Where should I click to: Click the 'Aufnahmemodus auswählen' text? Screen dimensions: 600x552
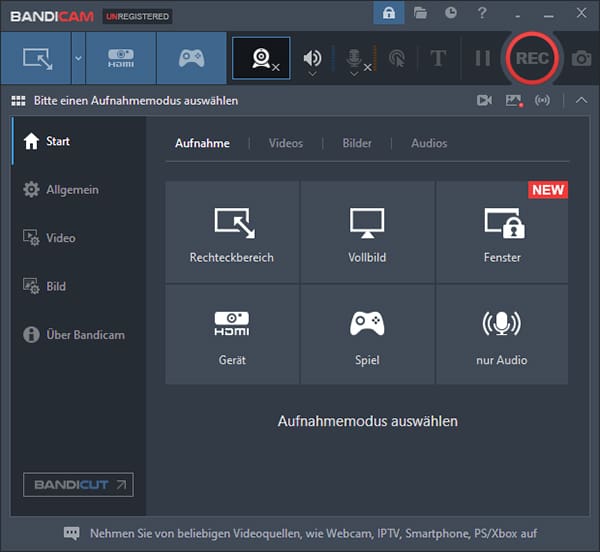(368, 421)
